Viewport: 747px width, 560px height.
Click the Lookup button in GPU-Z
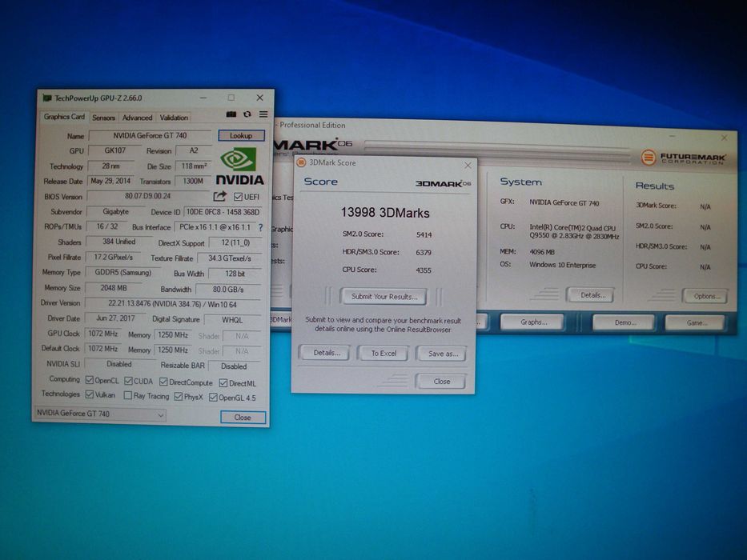pos(241,136)
